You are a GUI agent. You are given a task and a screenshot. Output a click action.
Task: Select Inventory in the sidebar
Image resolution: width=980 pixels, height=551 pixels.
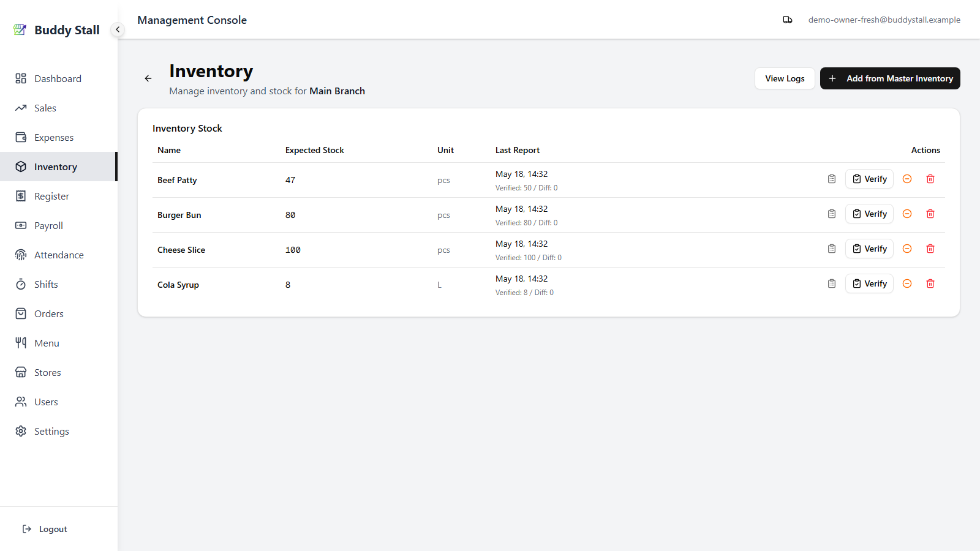point(58,167)
